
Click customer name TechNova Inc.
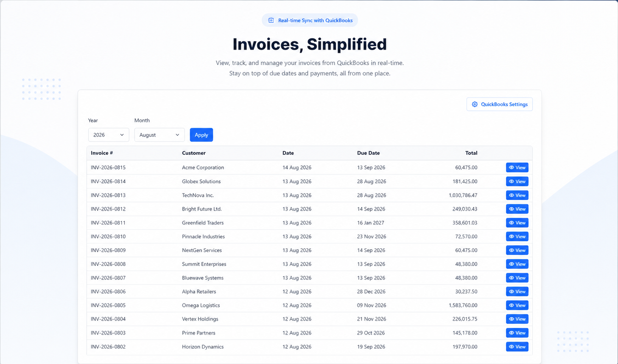(198, 195)
